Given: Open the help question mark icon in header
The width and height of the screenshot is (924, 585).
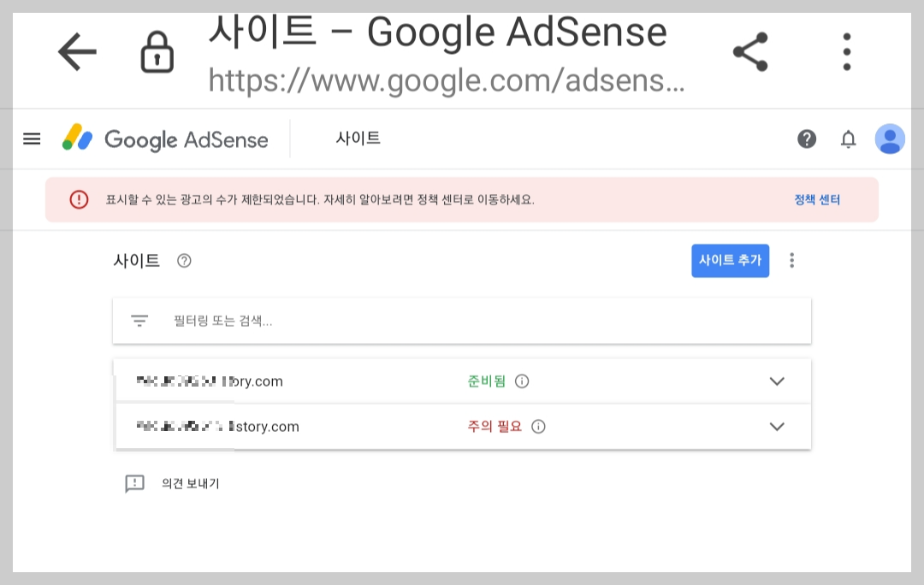Looking at the screenshot, I should pos(807,139).
